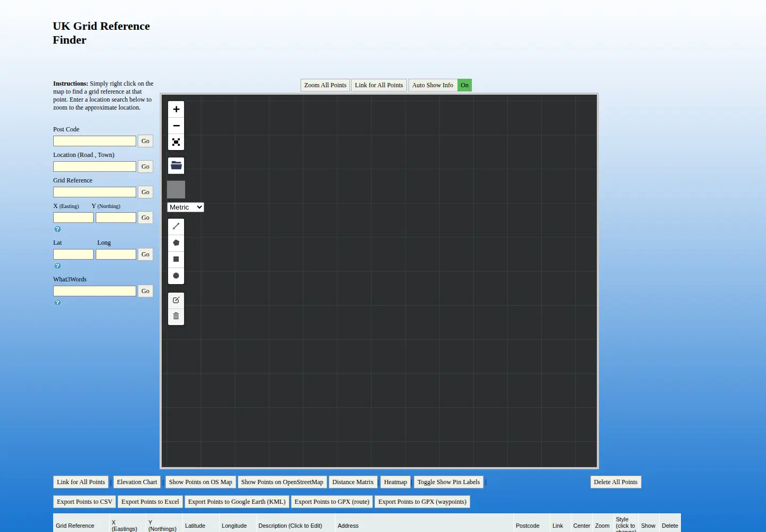Viewport: 766px width, 532px height.
Task: Click Go next to What3Words field
Action: [x=145, y=291]
